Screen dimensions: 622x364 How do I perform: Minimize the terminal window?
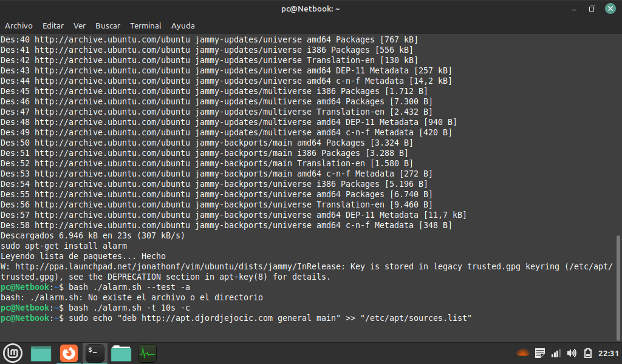[573, 8]
